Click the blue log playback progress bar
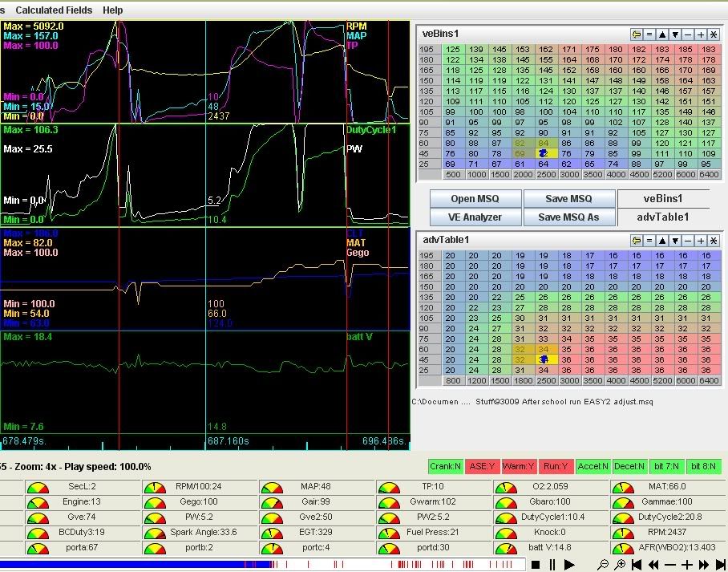Image resolution: width=728 pixels, height=572 pixels. click(136, 565)
